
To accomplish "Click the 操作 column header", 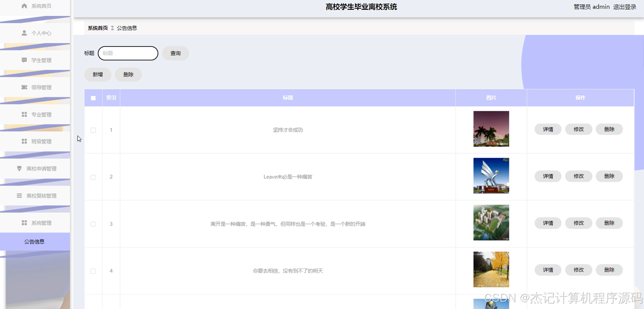I will [581, 98].
